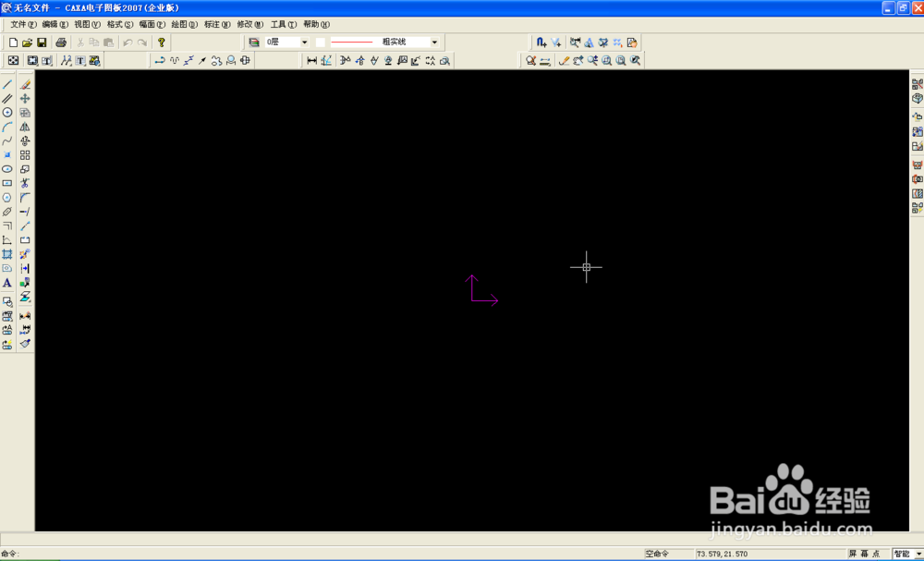Open the 绘图 menu
The height and width of the screenshot is (561, 924).
[185, 24]
